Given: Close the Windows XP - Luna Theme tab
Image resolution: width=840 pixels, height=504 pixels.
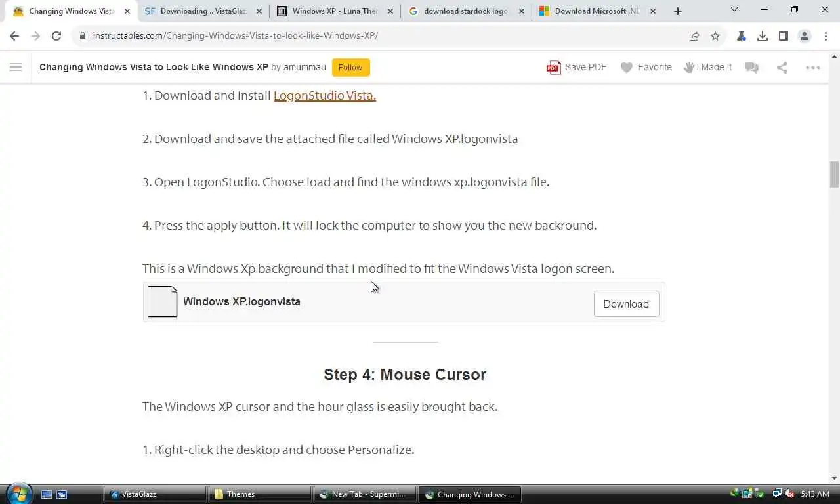Looking at the screenshot, I should pyautogui.click(x=391, y=11).
